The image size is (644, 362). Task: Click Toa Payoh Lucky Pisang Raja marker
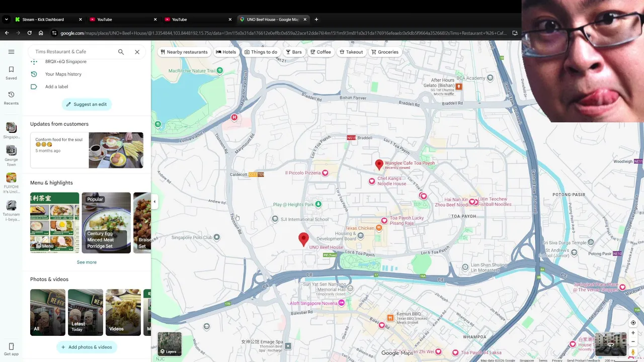(x=384, y=220)
